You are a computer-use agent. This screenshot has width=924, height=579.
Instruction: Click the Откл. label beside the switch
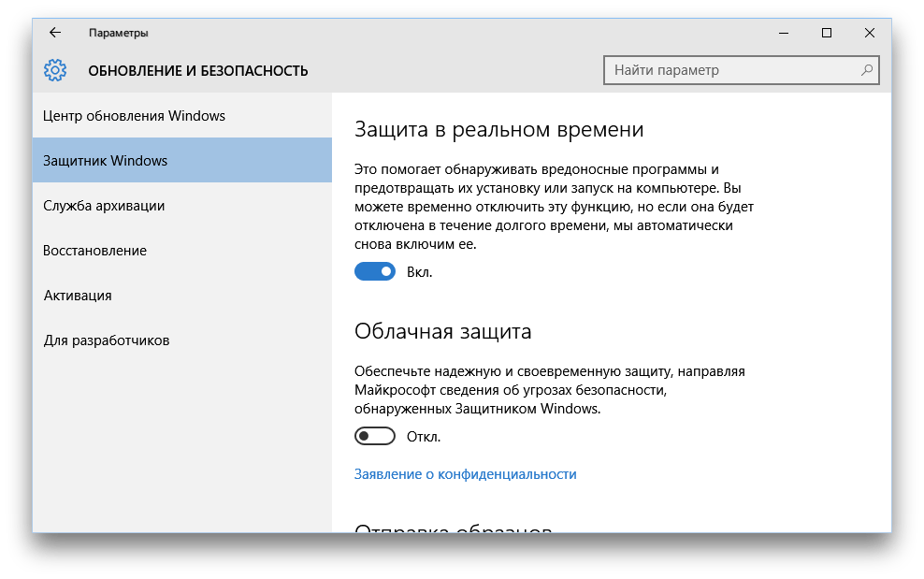point(424,436)
